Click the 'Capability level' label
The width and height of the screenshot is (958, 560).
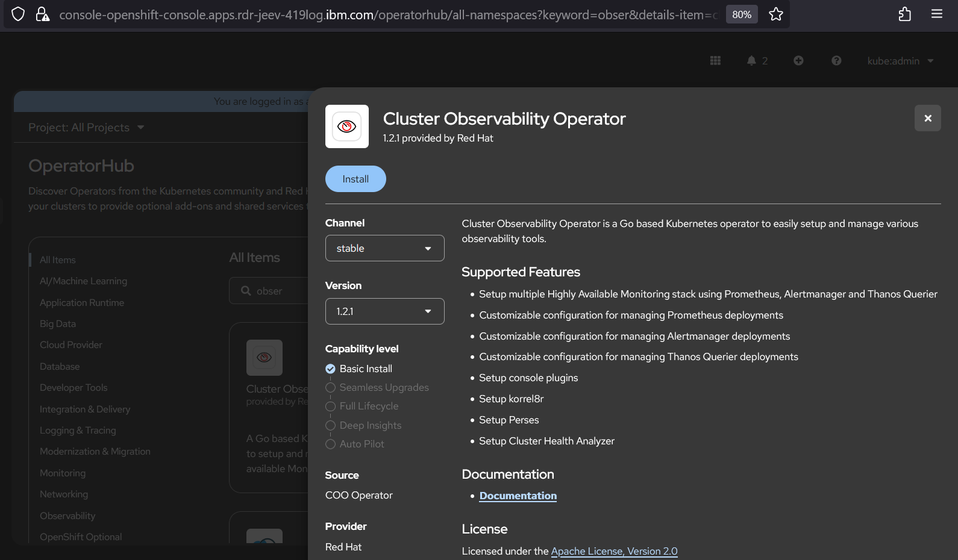(x=362, y=349)
